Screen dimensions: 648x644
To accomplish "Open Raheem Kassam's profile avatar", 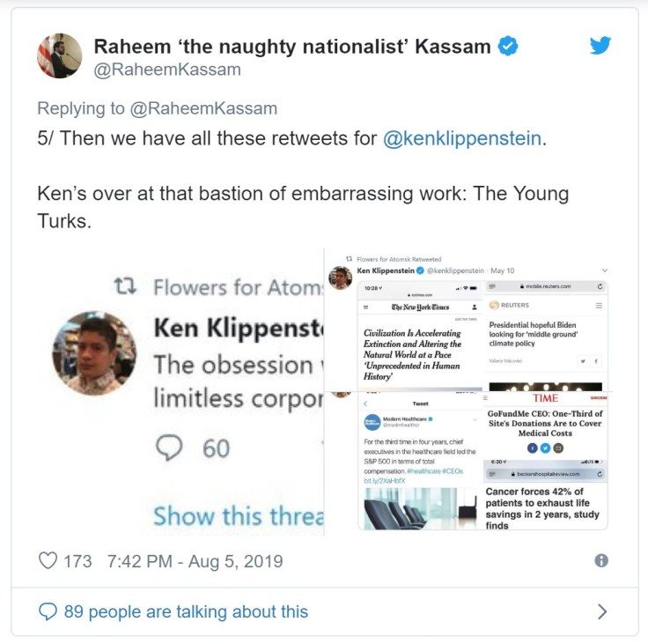I will click(60, 56).
